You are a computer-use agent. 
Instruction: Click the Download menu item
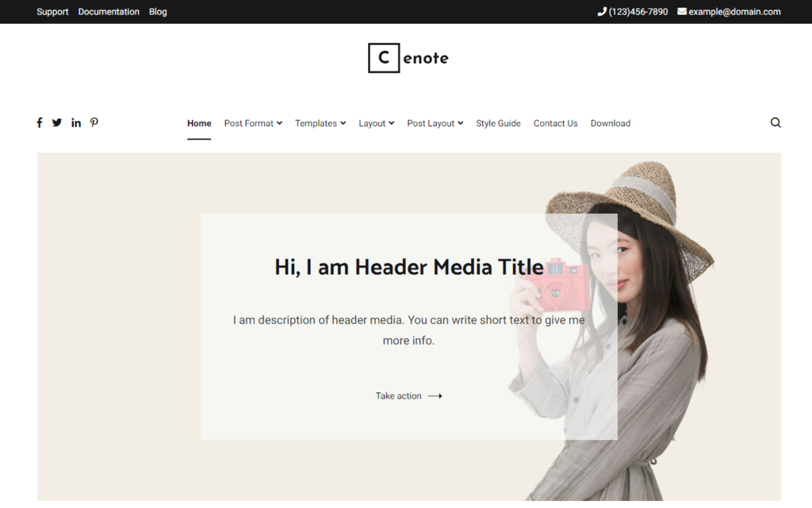610,124
